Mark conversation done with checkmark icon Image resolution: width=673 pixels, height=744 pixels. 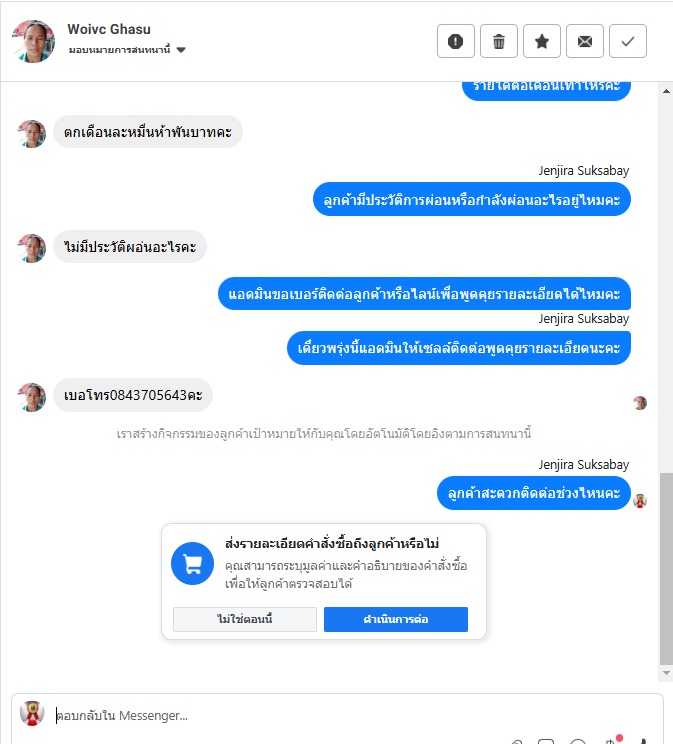[628, 41]
